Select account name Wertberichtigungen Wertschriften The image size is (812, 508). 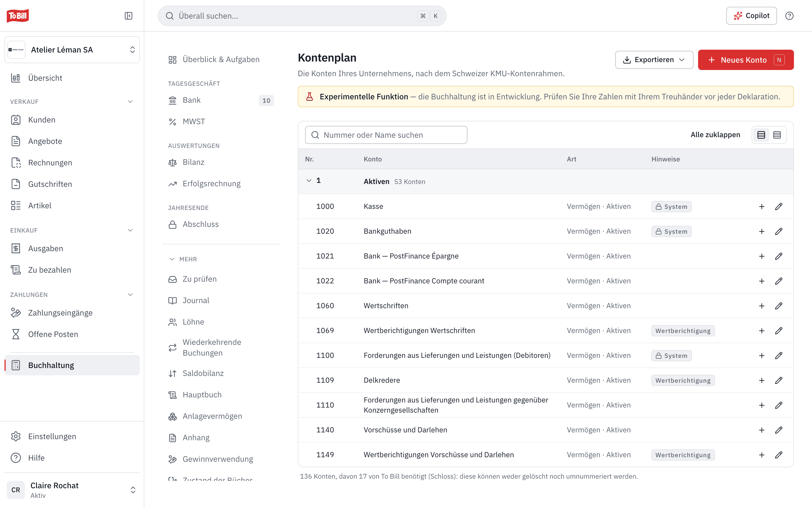coord(419,330)
